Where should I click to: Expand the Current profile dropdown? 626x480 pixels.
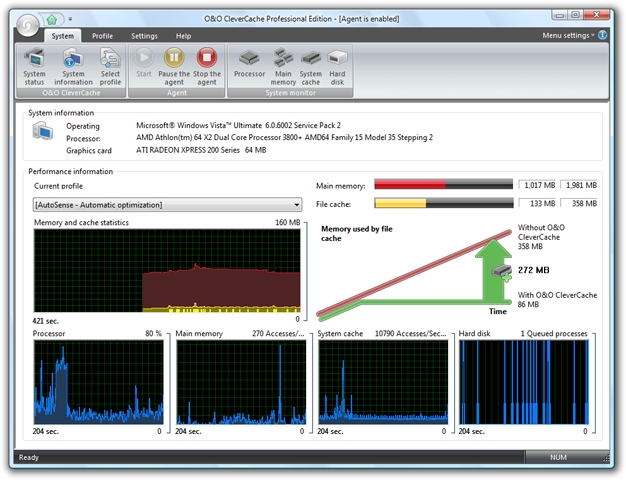tap(296, 205)
